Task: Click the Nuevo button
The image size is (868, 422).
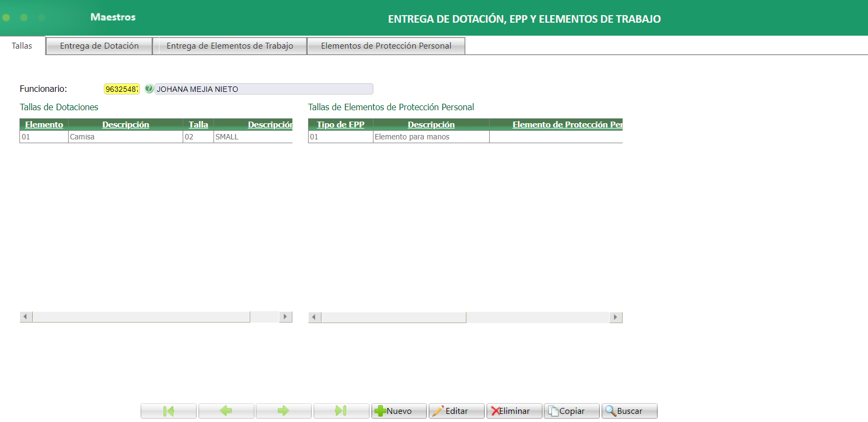Action: (x=399, y=411)
